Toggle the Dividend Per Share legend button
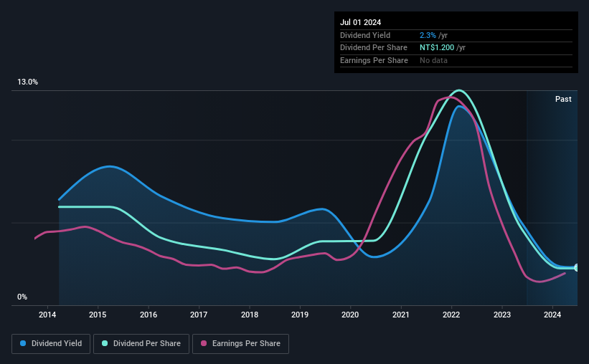 pyautogui.click(x=141, y=344)
